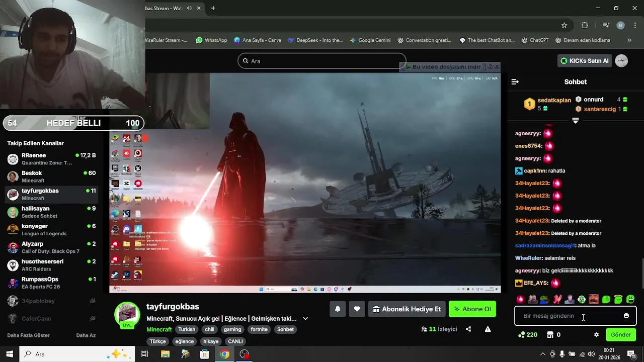This screenshot has height=362, width=644.
Task: Show fewer channels with Daha Az
Action: 86,335
